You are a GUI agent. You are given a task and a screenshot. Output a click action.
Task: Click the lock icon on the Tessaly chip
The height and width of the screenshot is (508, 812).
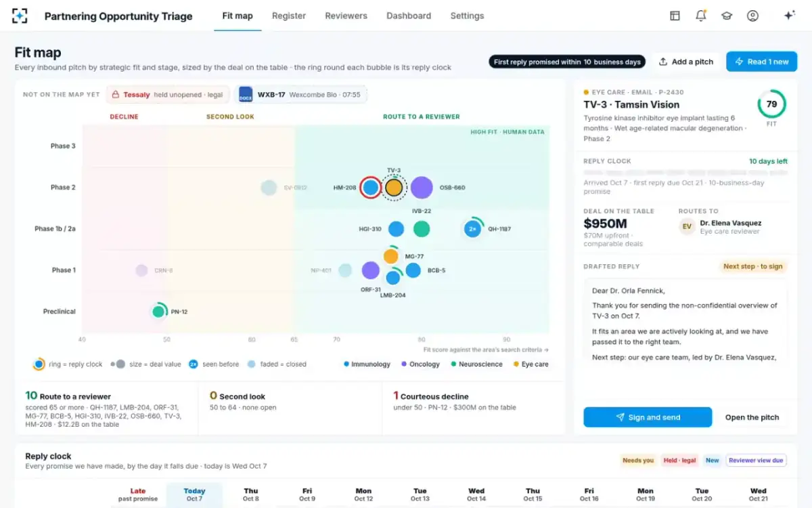coord(116,95)
